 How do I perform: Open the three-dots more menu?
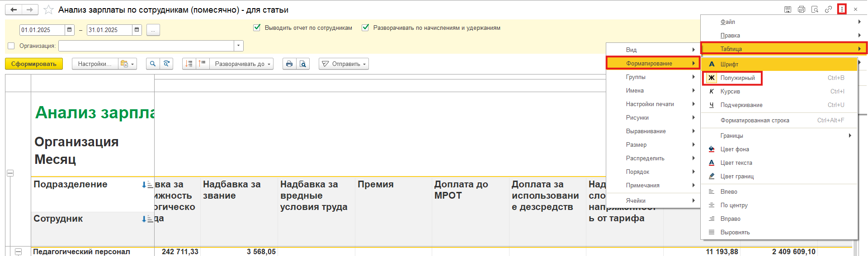pos(842,9)
